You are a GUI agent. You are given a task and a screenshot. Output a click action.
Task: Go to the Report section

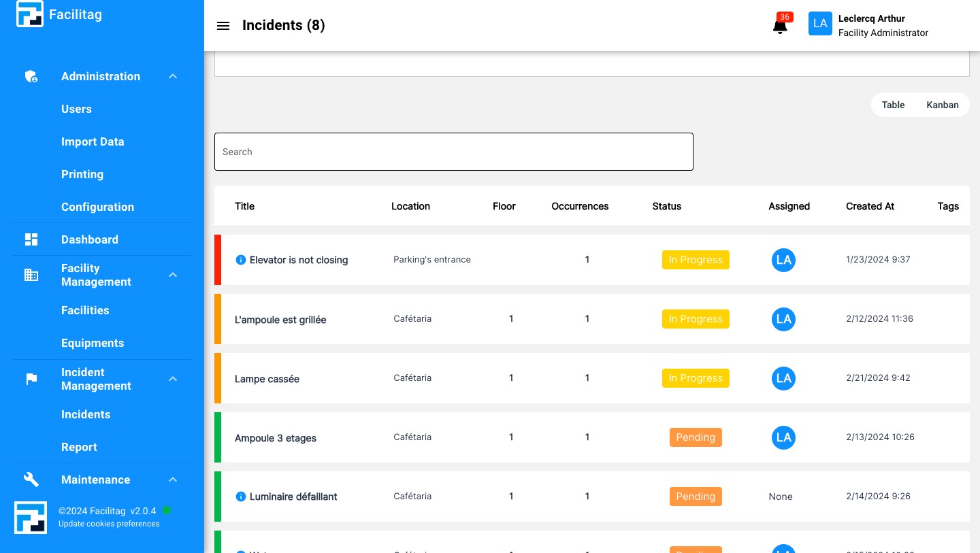click(79, 447)
